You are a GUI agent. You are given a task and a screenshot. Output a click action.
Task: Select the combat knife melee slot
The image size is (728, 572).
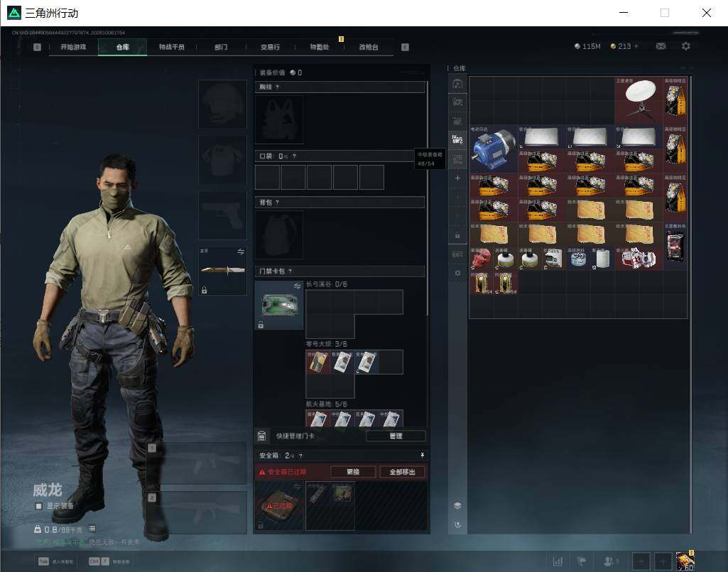222,270
